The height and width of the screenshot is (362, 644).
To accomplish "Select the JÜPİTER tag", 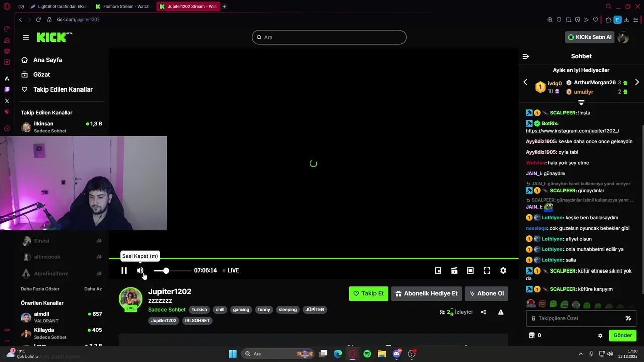I will tap(315, 310).
